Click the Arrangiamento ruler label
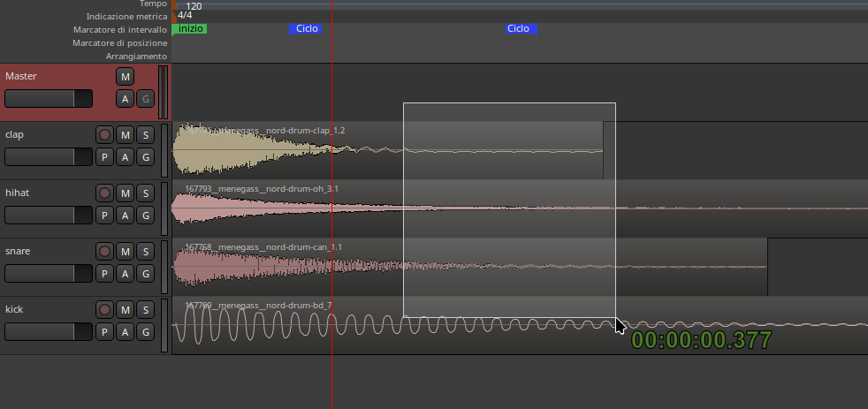 click(x=136, y=57)
